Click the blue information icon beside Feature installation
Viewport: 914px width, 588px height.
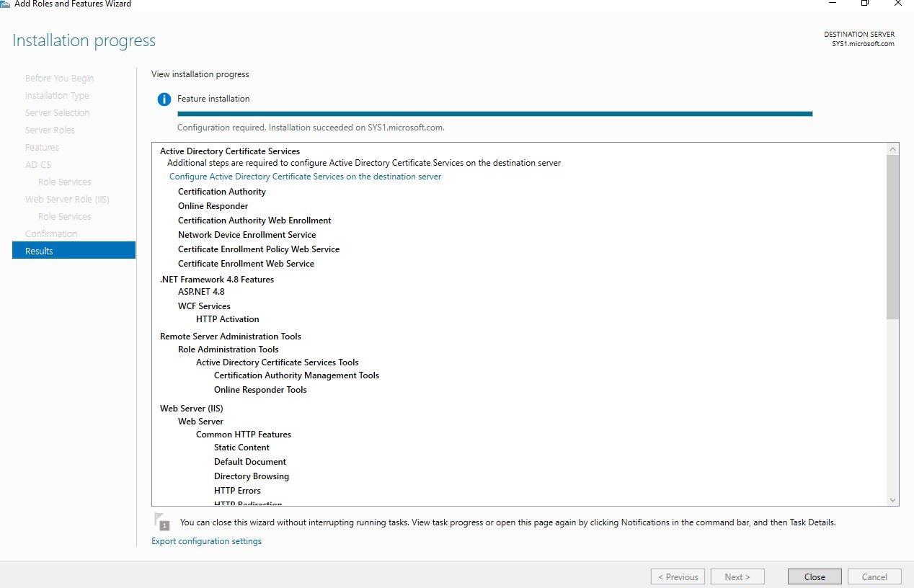click(x=164, y=99)
